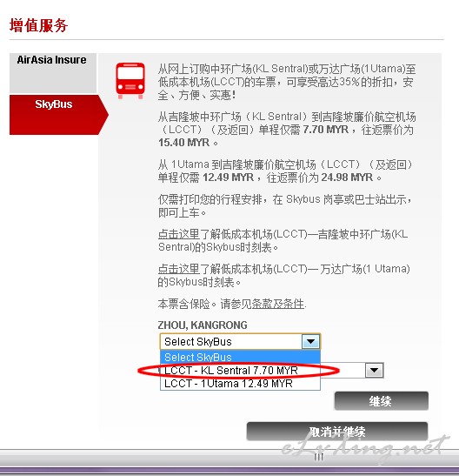
Task: Click the passenger name ZHOU, KANGRONG label
Action: coord(203,325)
